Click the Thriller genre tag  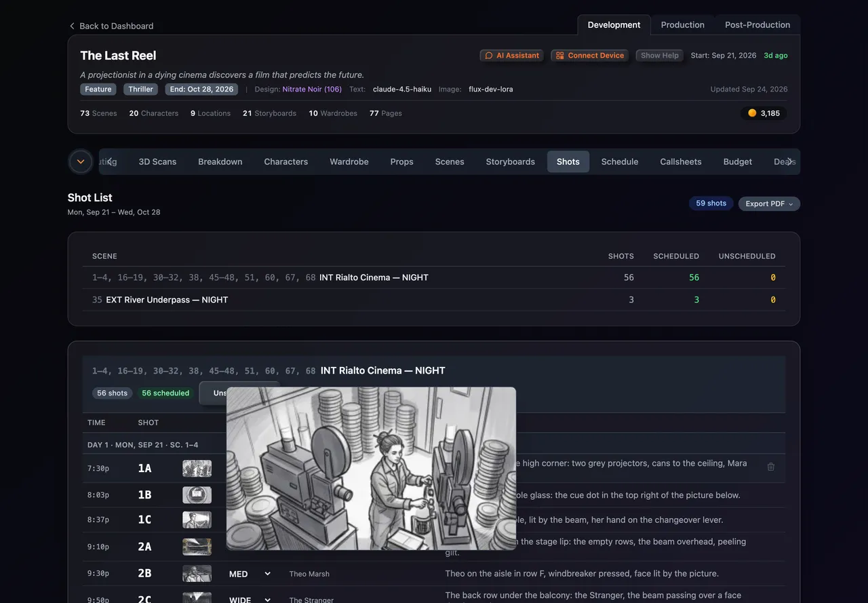pyautogui.click(x=141, y=90)
